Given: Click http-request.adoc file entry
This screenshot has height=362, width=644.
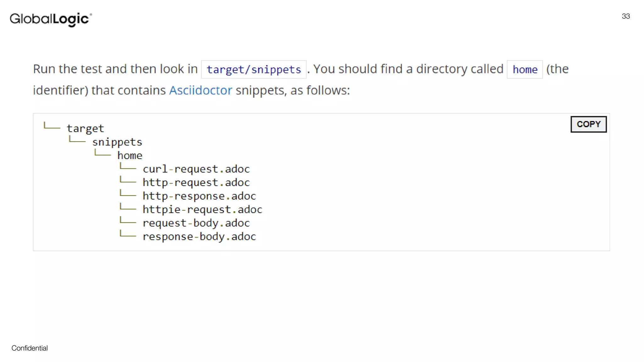Looking at the screenshot, I should (196, 183).
